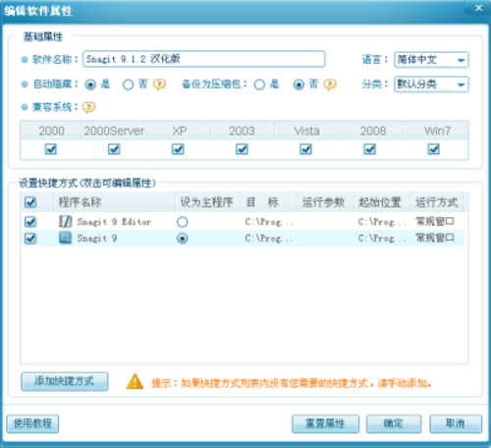Click the 程序名称 column header
This screenshot has height=448, width=491.
click(114, 202)
